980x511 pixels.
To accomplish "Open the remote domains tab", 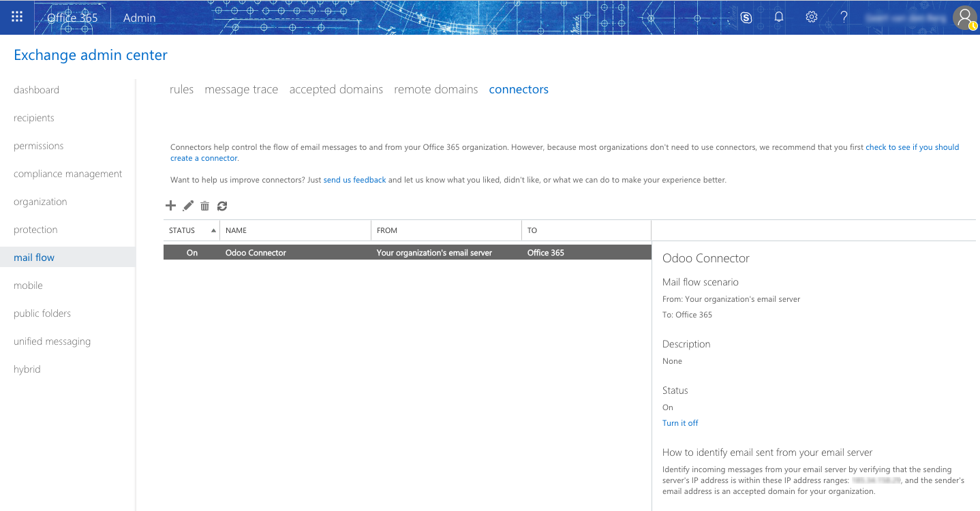I will tap(436, 89).
